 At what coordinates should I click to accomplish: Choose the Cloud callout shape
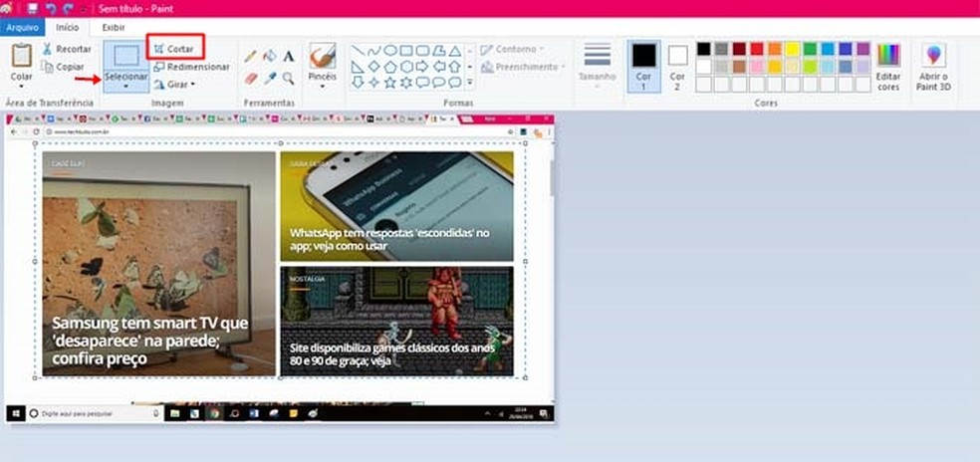[x=455, y=83]
